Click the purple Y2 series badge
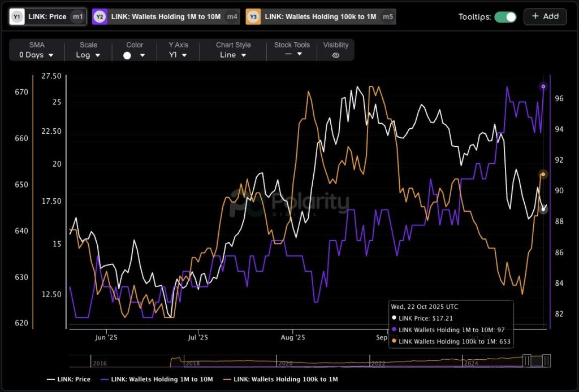The image size is (579, 392). point(100,17)
